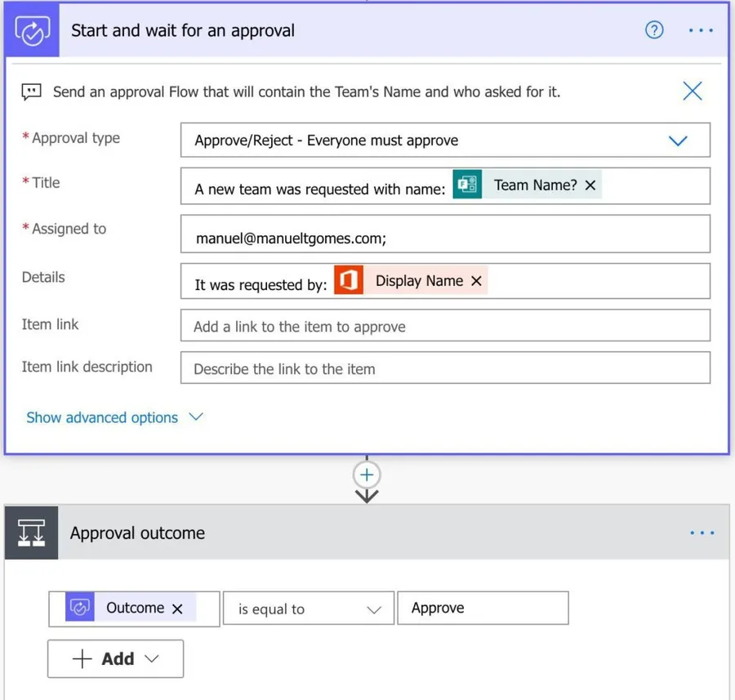Viewport: 735px width, 700px height.
Task: Remove the Outcome token from condition
Action: (x=177, y=609)
